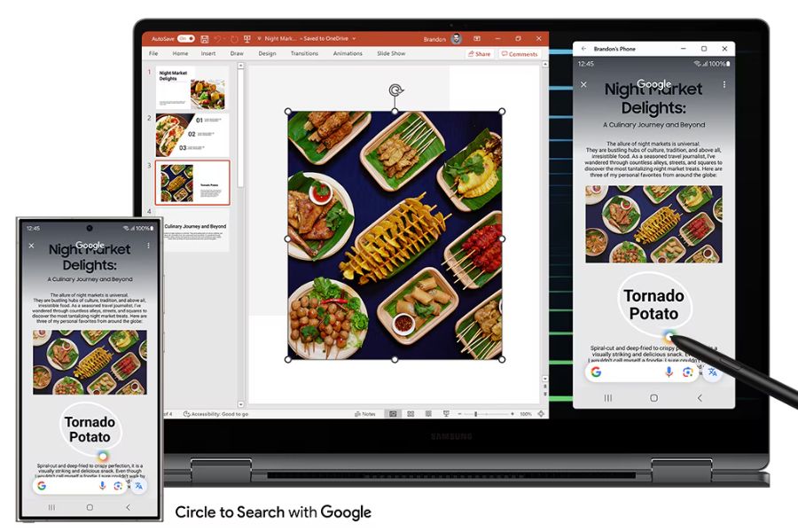Image resolution: width=798 pixels, height=532 pixels.
Task: Switch to the Transitions tab
Action: [x=304, y=54]
